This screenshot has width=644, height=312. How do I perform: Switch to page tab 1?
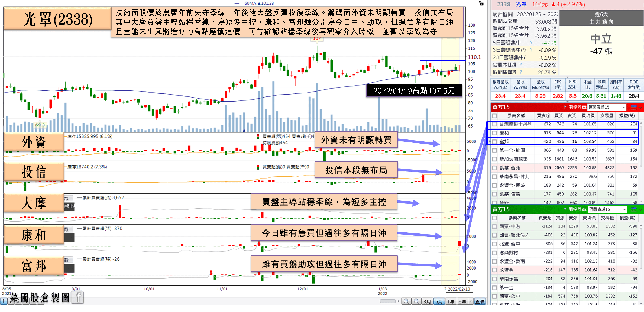tap(4, 301)
